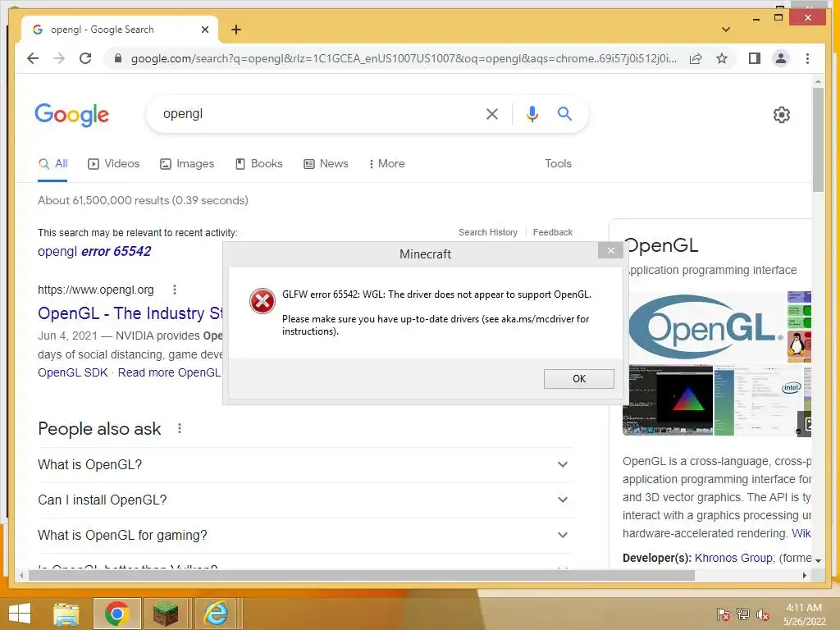Image resolution: width=840 pixels, height=630 pixels.
Task: Click the horizontal scrollbar right arrow
Action: tap(805, 575)
